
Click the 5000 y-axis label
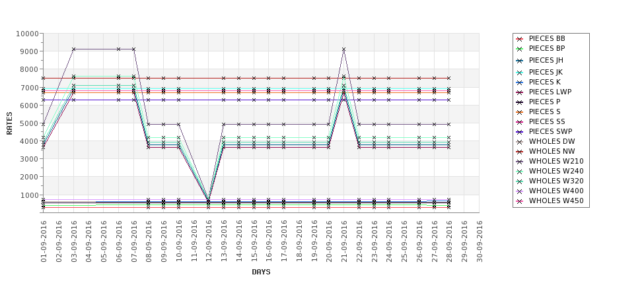pos(30,123)
